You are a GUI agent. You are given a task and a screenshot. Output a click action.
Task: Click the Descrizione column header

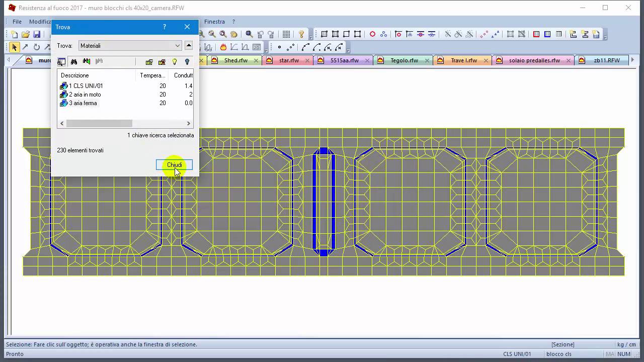(97, 75)
